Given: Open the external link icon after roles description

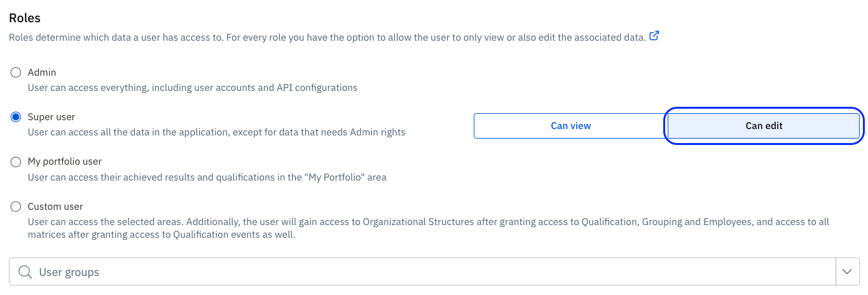Looking at the screenshot, I should (654, 36).
